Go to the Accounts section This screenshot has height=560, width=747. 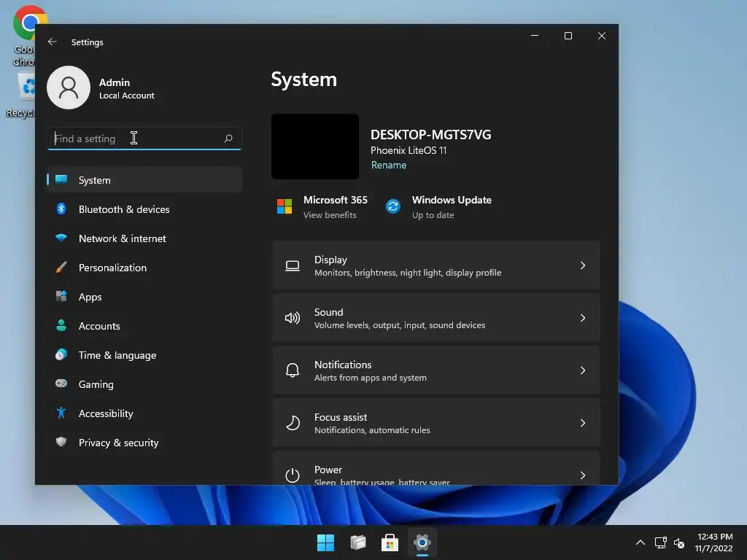coord(144,326)
